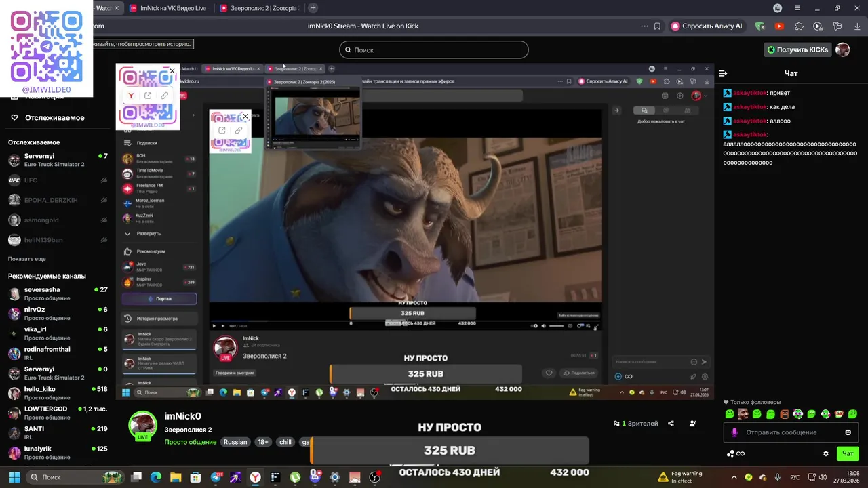Open Kicks infinity points icon below chat
868x488 pixels.
736,453
